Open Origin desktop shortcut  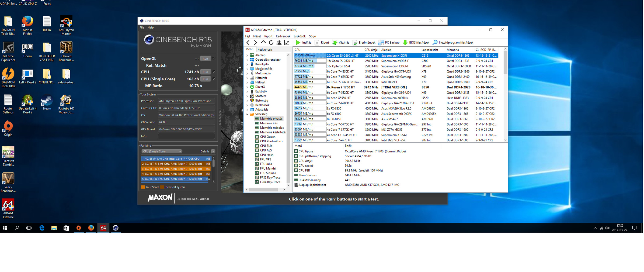point(8,128)
